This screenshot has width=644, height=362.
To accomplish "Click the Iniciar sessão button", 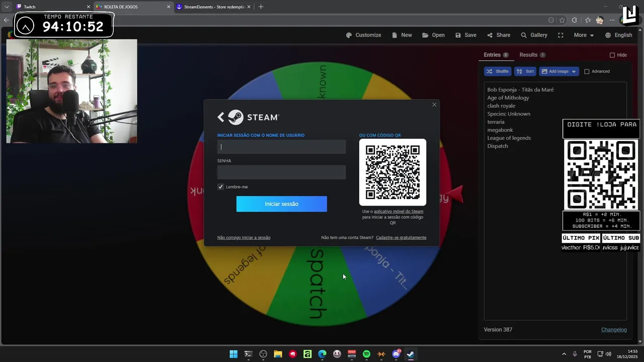I will click(x=282, y=204).
